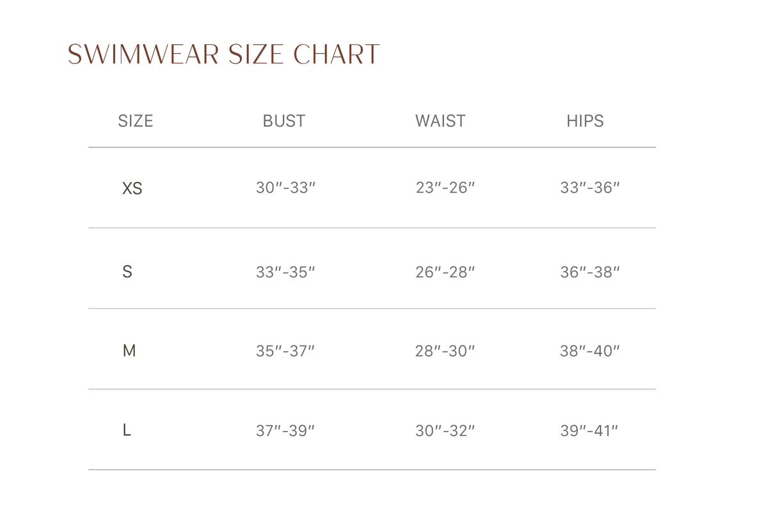Click the M bust value 35"-37"
Screen dimensions: 768x532
point(285,351)
